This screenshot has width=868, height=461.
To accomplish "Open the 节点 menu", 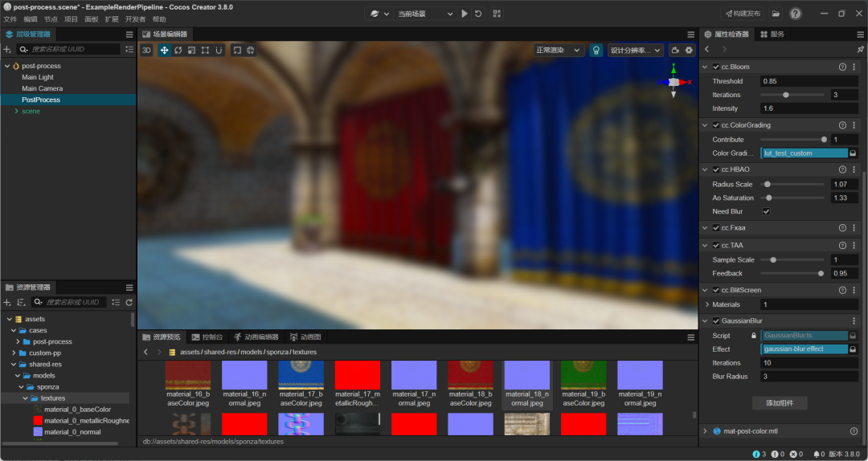I will pos(51,19).
